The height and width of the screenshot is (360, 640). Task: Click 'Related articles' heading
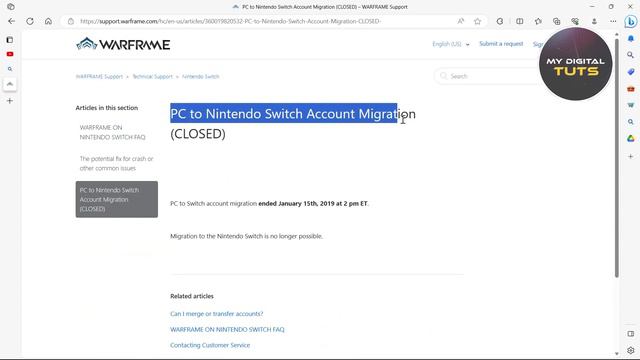tap(192, 296)
